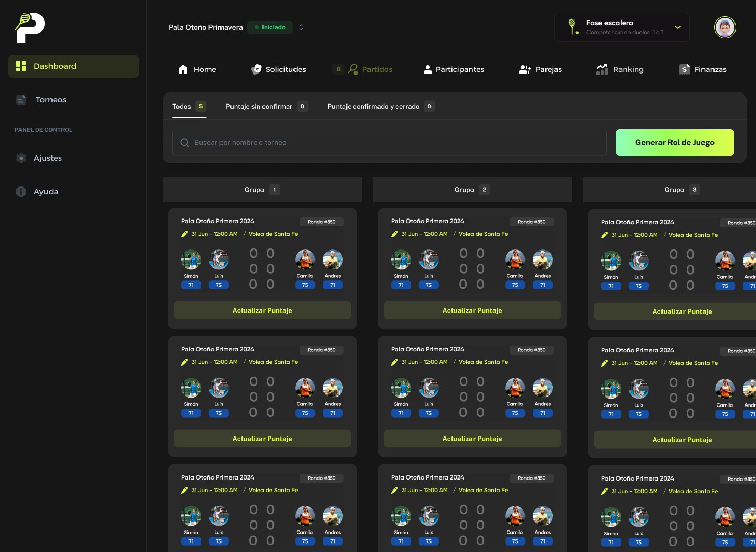Click Actualizar Puntaje in Grupo 2 second match
756x552 pixels.
coord(472,439)
